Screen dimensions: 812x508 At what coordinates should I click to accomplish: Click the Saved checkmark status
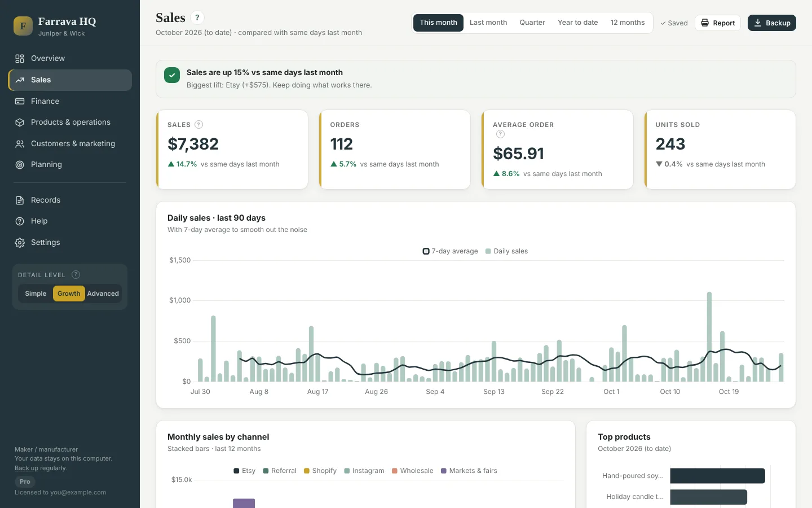tap(674, 23)
